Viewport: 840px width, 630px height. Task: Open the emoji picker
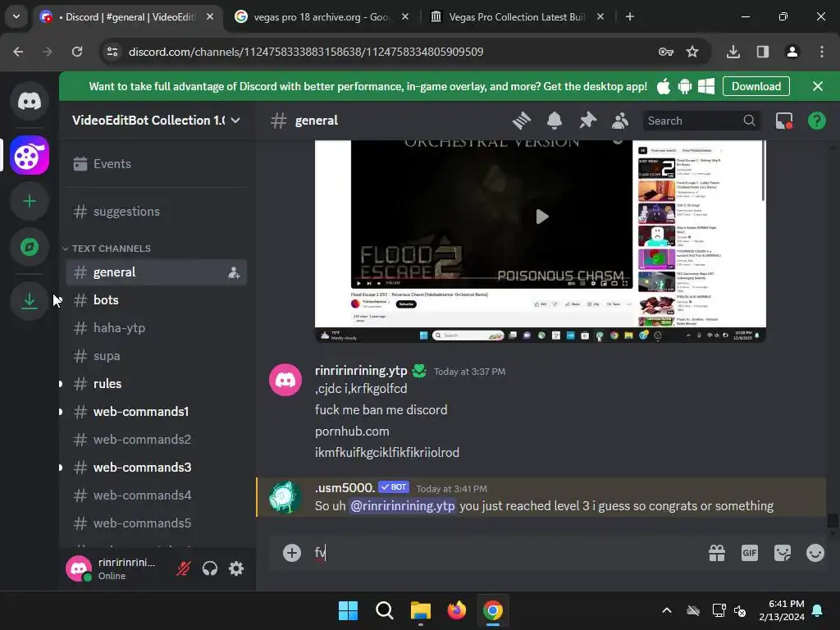[815, 553]
